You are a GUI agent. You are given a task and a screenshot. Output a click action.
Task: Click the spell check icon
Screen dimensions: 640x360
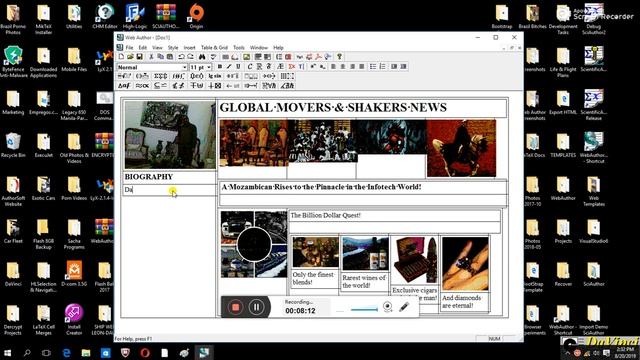pos(213,56)
